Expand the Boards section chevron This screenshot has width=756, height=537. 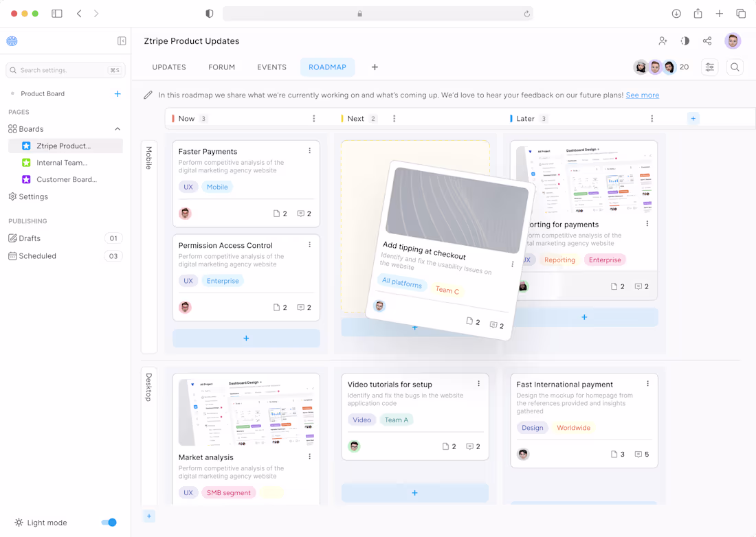(117, 128)
